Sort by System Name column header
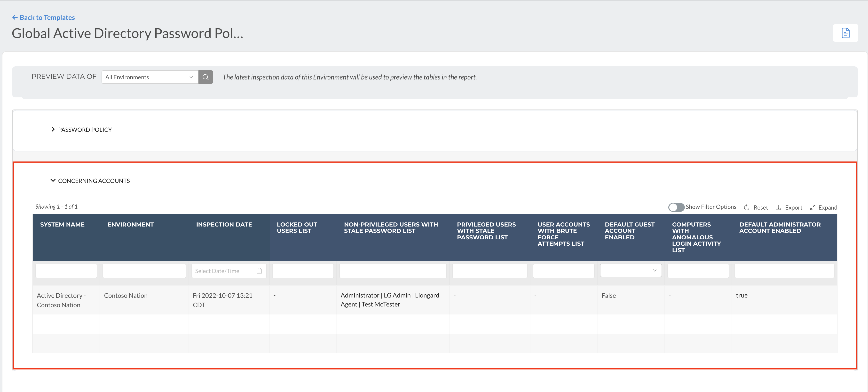The image size is (868, 392). pos(62,224)
